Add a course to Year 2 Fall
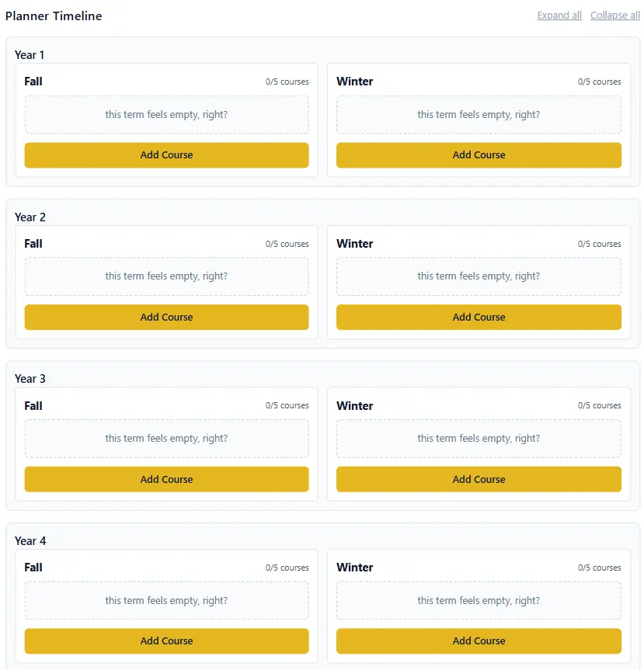Image resolution: width=644 pixels, height=670 pixels. click(166, 318)
